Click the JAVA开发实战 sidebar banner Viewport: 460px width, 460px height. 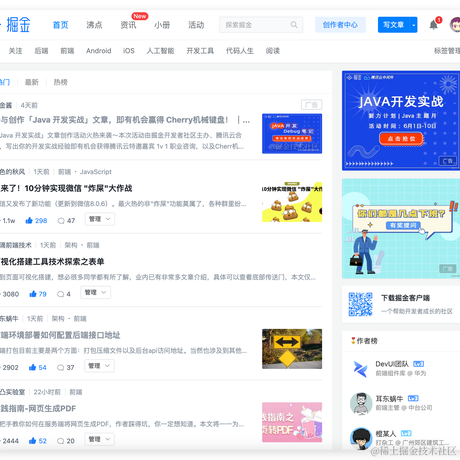401,121
